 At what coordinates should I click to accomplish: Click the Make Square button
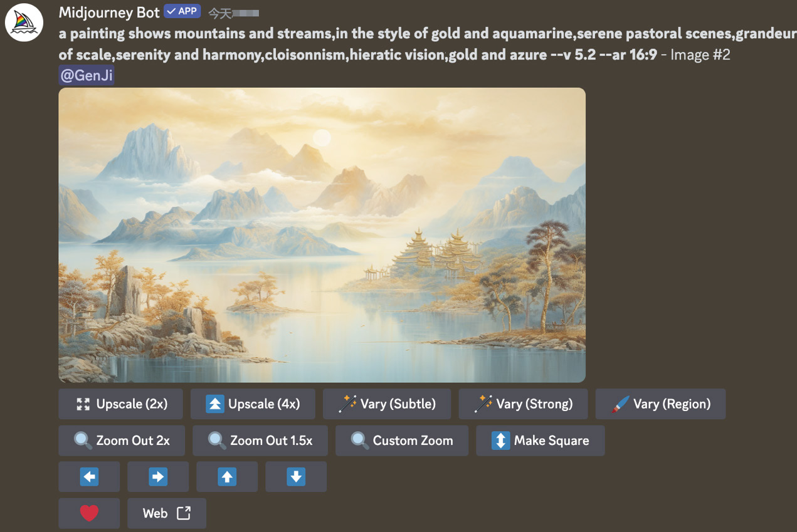pyautogui.click(x=541, y=441)
